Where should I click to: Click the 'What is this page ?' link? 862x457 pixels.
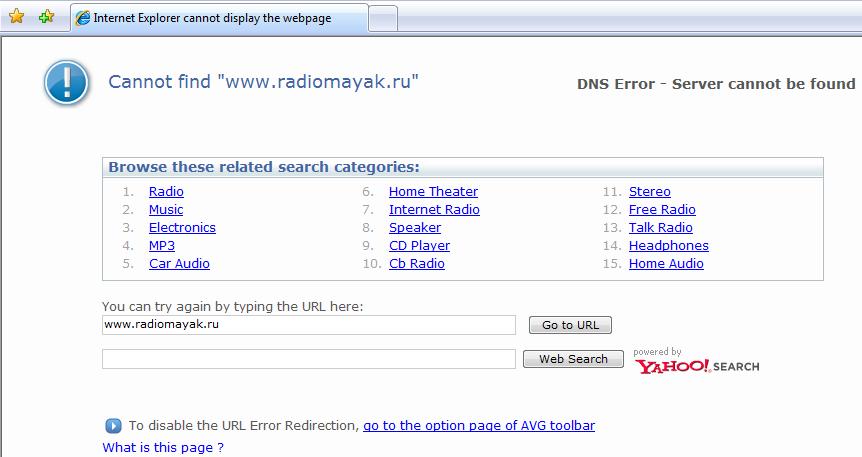click(163, 447)
